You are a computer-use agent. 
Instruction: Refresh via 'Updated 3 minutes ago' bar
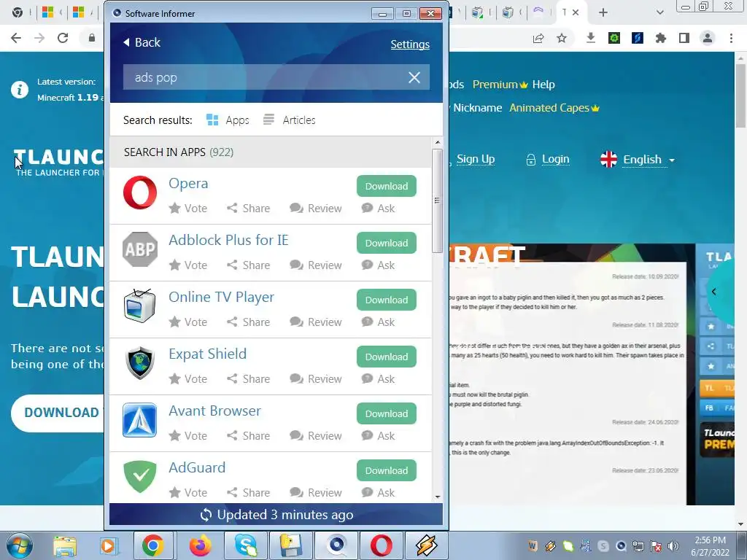click(x=276, y=515)
